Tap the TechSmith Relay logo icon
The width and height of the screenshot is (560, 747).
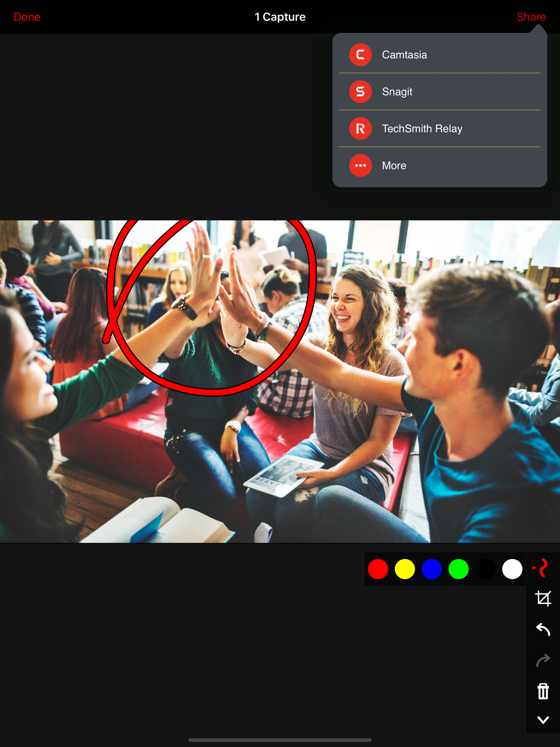tap(360, 129)
